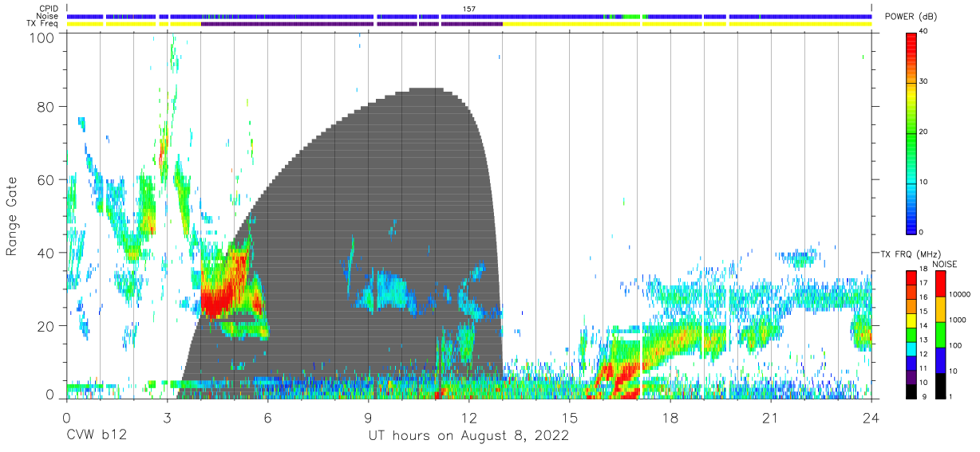This screenshot has width=980, height=452.
Task: Click the "CVW b12" radar beam label
Action: pos(96,436)
